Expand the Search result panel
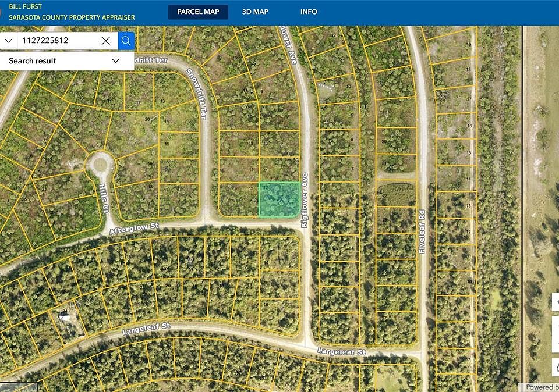Image resolution: width=559 pixels, height=392 pixels. (x=115, y=60)
